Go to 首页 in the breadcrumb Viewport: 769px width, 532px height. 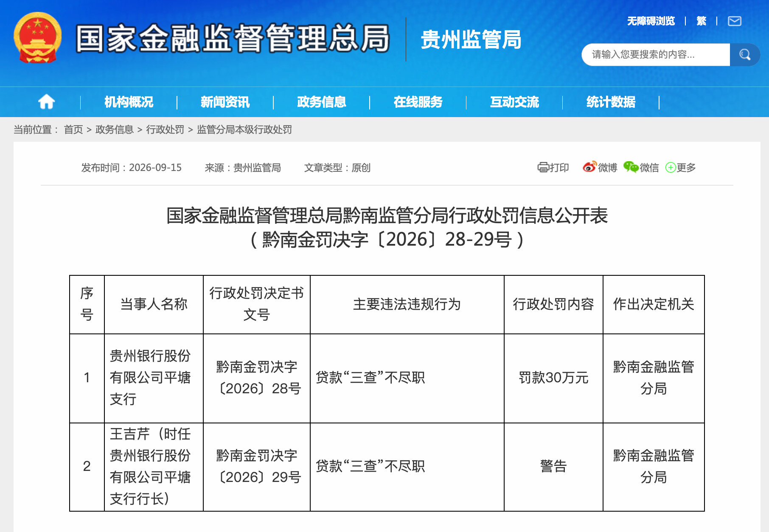point(73,129)
